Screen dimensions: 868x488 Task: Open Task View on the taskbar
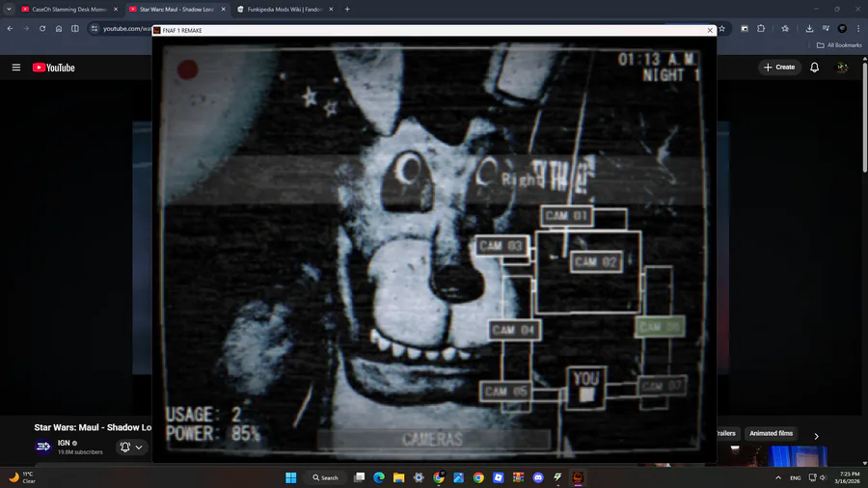360,477
